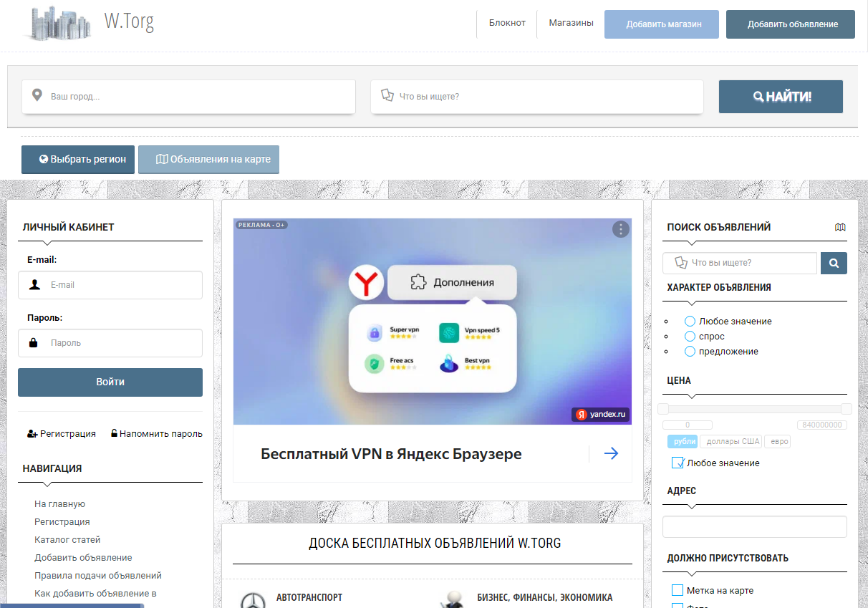The image size is (868, 608).
Task: Open the Магазины menu item
Action: 571,23
